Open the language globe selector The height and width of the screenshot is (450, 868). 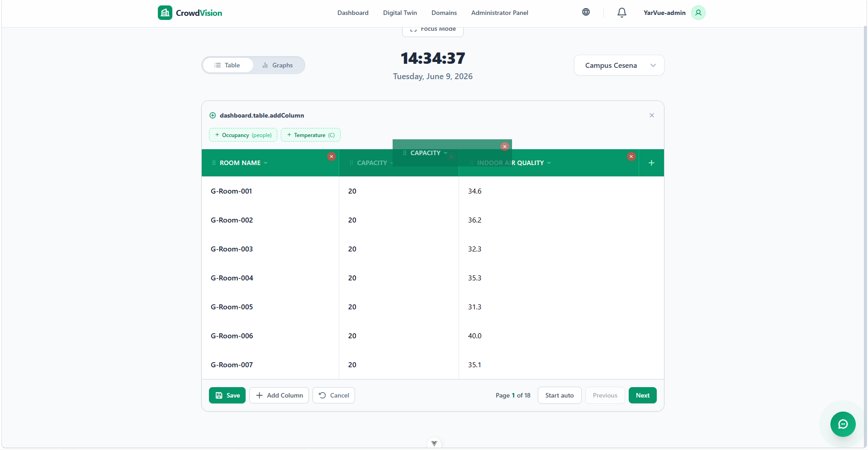(x=586, y=12)
